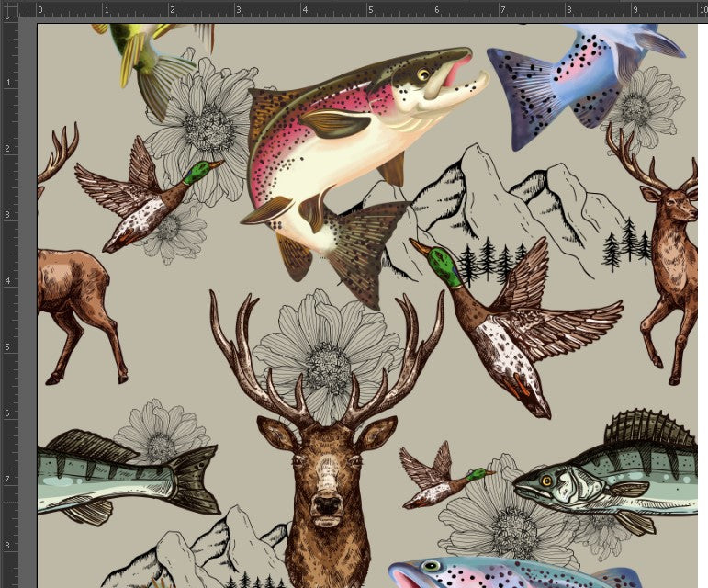Click the 6 mark on horizontal ruler

pos(436,9)
